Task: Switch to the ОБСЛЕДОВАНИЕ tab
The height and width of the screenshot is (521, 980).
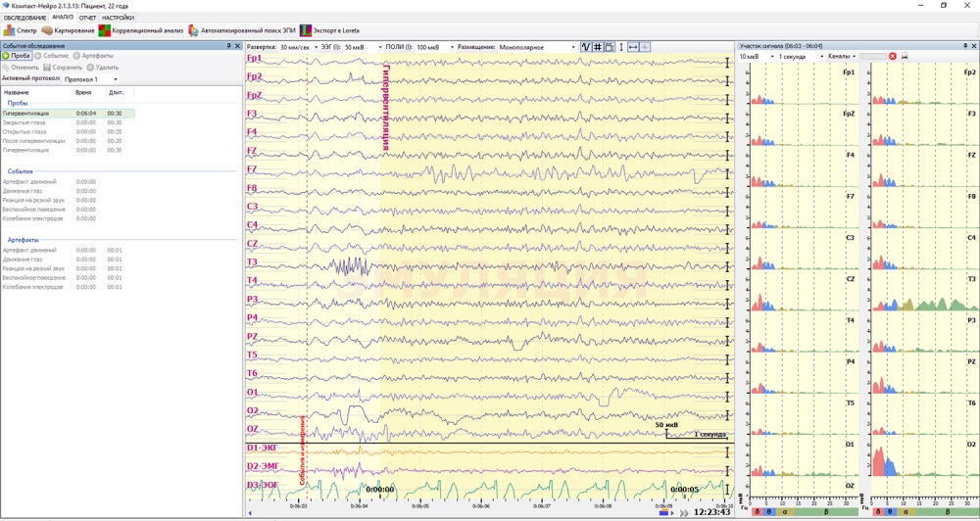Action: 24,18
